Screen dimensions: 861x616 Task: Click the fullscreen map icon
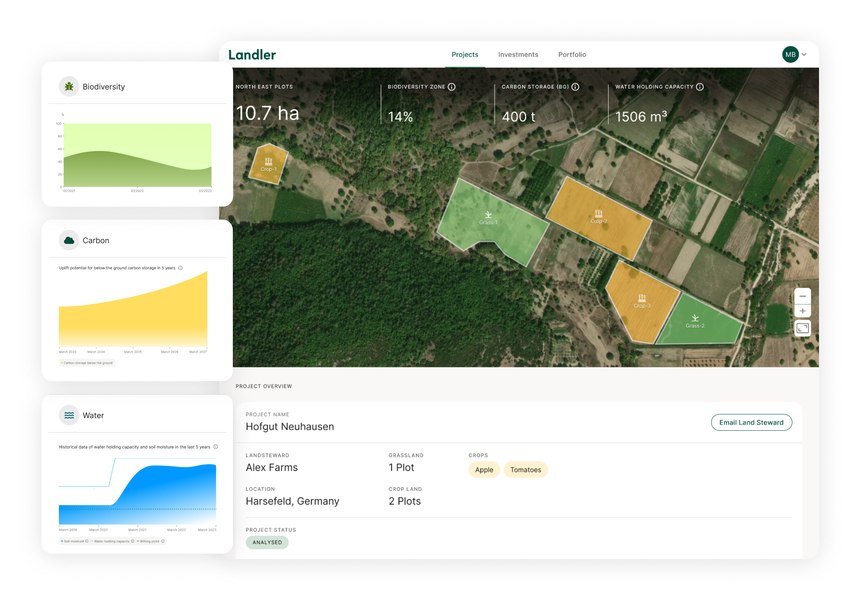click(x=803, y=328)
